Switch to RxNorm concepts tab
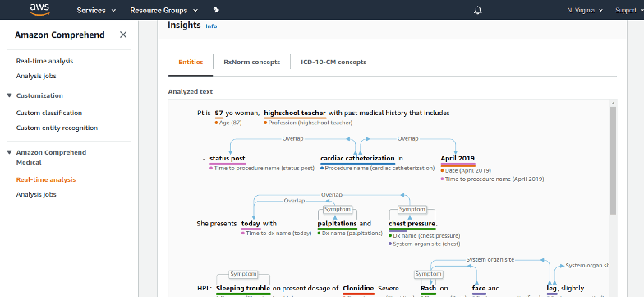The height and width of the screenshot is (297, 644). coord(251,63)
